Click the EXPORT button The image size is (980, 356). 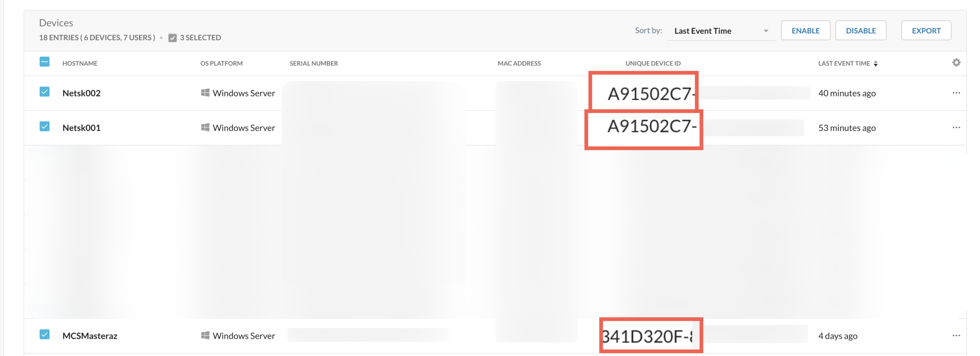point(926,30)
